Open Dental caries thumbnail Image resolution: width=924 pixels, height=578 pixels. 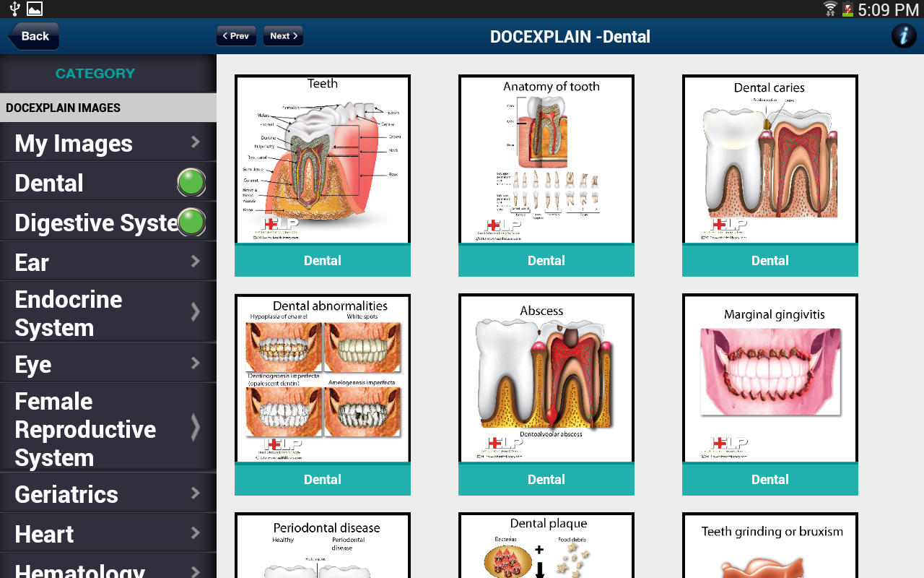[x=770, y=159]
